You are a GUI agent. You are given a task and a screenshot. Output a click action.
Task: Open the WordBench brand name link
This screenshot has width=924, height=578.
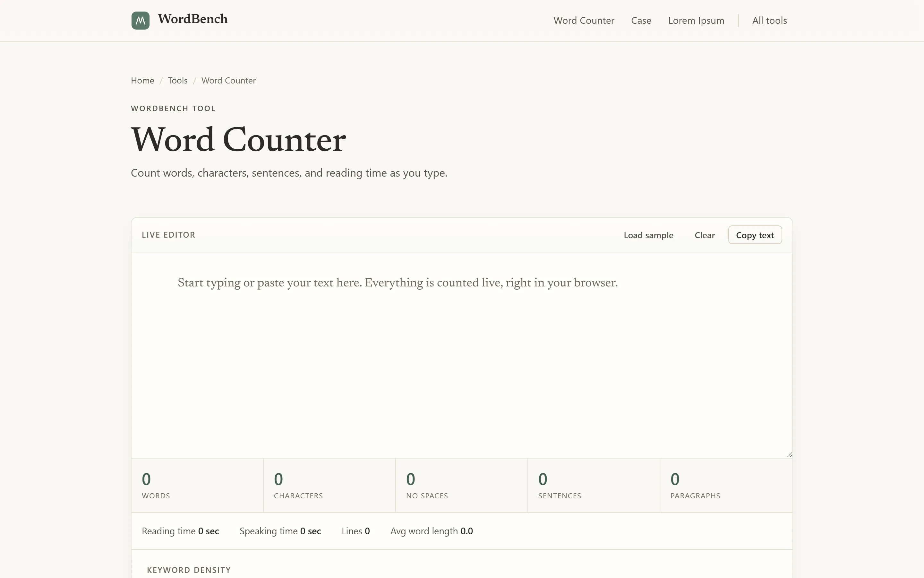point(193,19)
